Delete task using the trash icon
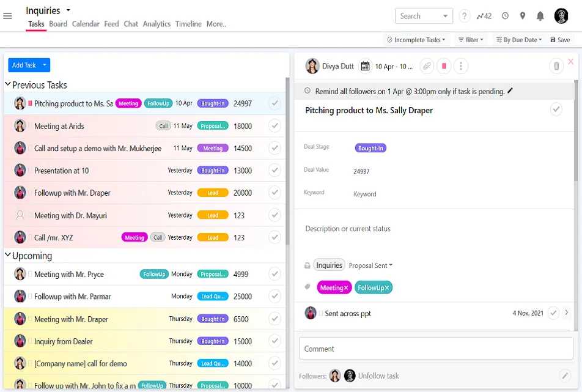This screenshot has width=582, height=392. pyautogui.click(x=556, y=66)
